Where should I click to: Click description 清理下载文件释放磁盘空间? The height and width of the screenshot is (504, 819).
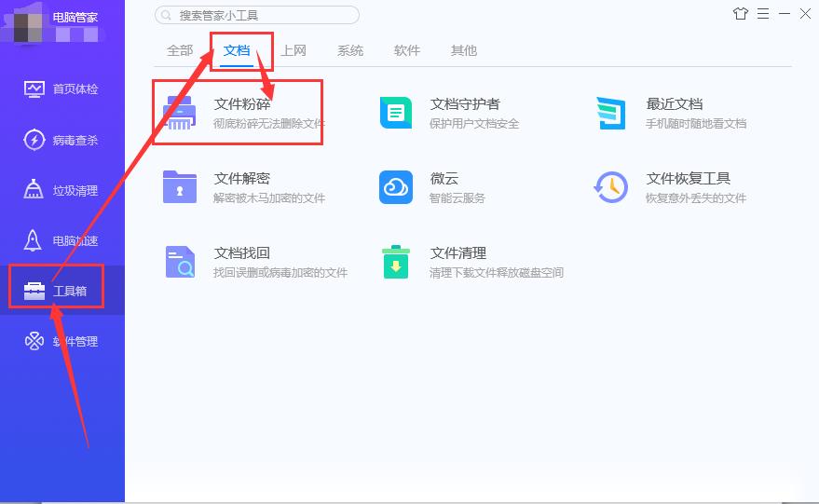(x=497, y=273)
